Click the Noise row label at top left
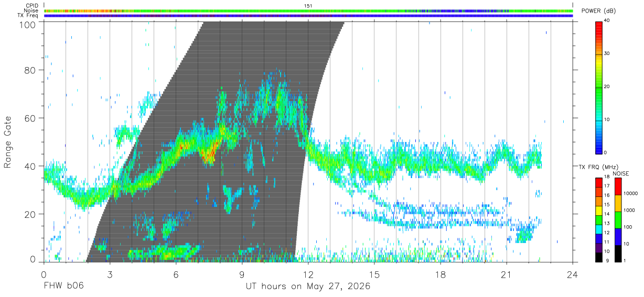 click(31, 10)
